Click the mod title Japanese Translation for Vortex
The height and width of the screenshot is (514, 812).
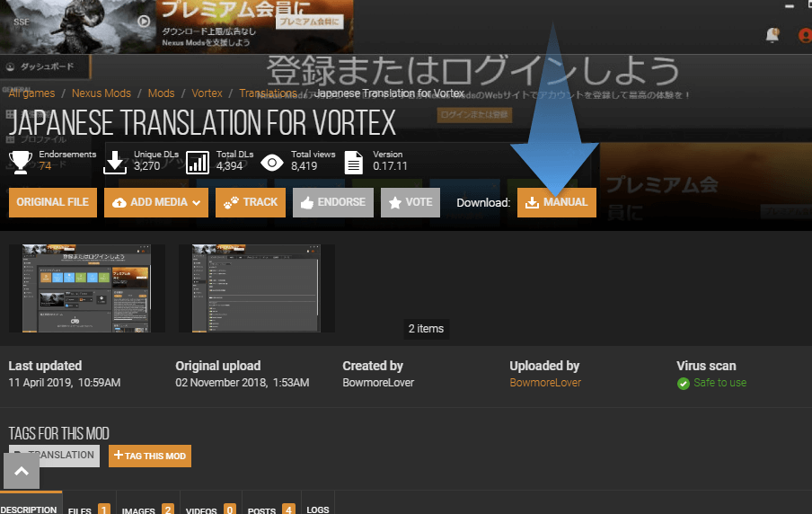[202, 123]
